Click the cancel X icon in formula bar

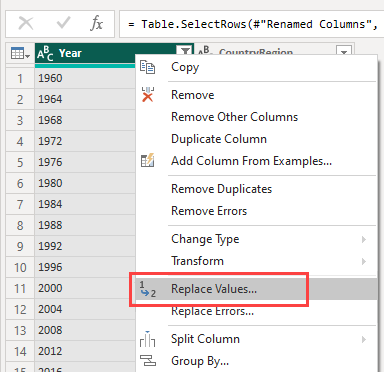click(x=26, y=24)
